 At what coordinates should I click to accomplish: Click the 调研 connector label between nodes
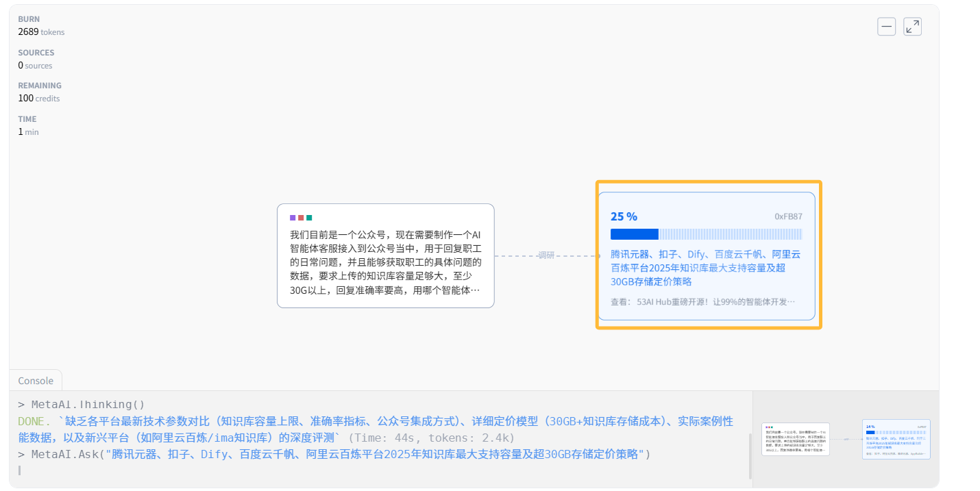[546, 255]
